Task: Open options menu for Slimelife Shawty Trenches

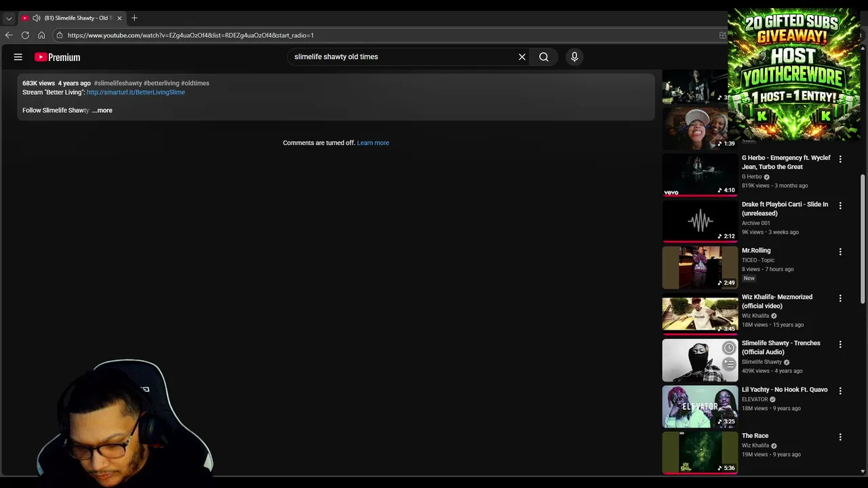Action: pos(840,344)
